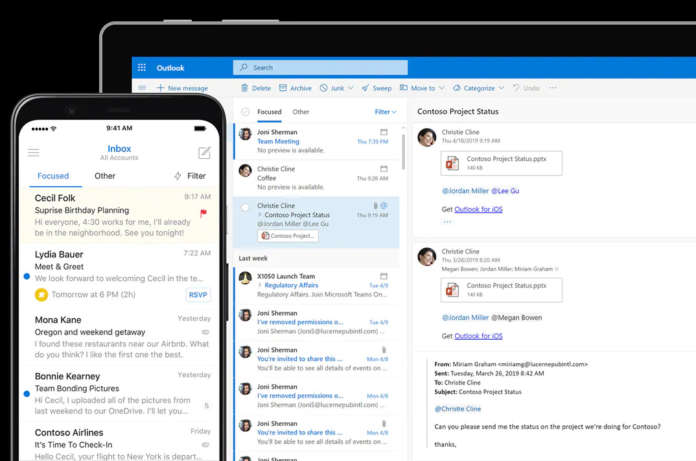Open Contoso Project attachment chip in message list
The height and width of the screenshot is (461, 696).
pos(288,236)
